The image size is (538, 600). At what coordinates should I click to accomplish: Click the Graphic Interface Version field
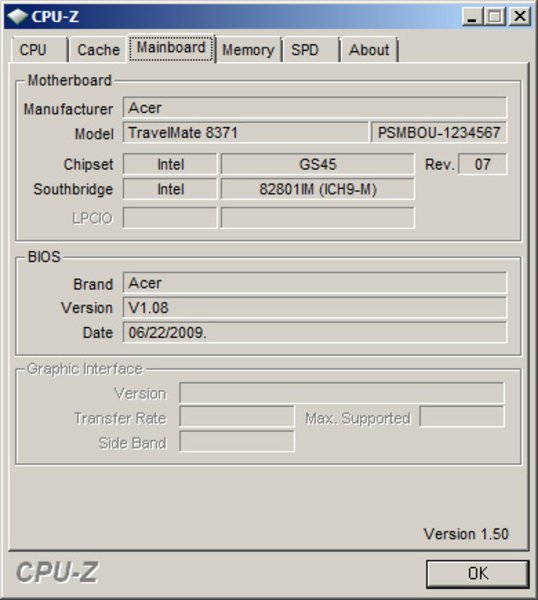pos(342,393)
